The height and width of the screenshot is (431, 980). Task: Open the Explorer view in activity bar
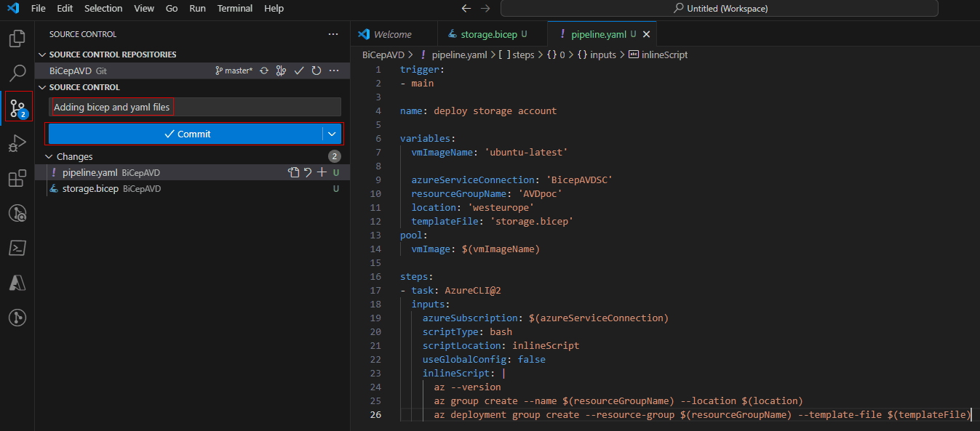click(17, 38)
